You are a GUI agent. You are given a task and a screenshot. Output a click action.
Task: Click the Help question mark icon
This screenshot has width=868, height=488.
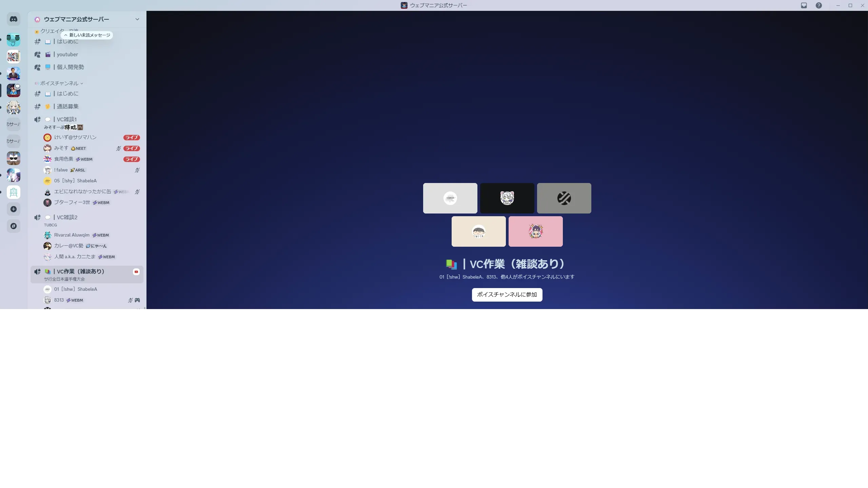click(x=819, y=5)
